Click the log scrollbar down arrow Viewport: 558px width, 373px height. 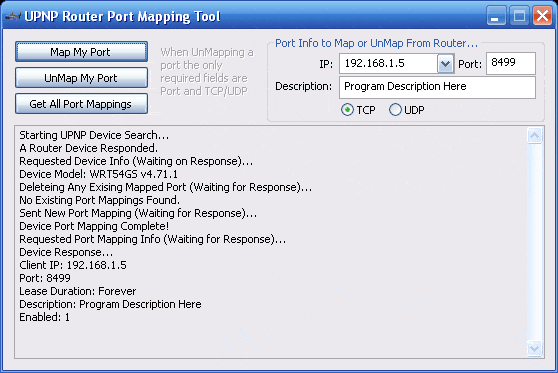coord(535,348)
